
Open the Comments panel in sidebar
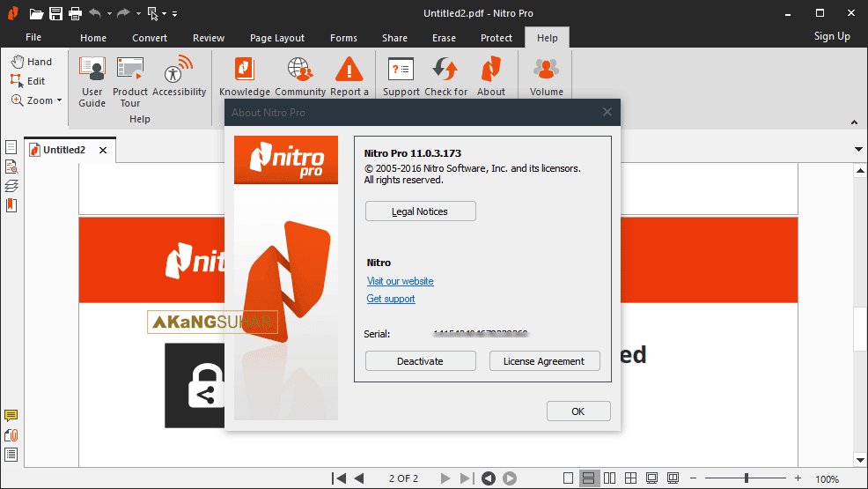click(11, 415)
